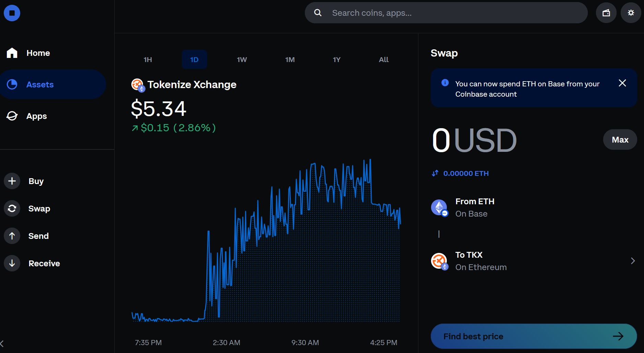This screenshot has height=353, width=644.
Task: Click the TKX coin icon in To row
Action: coord(439,261)
